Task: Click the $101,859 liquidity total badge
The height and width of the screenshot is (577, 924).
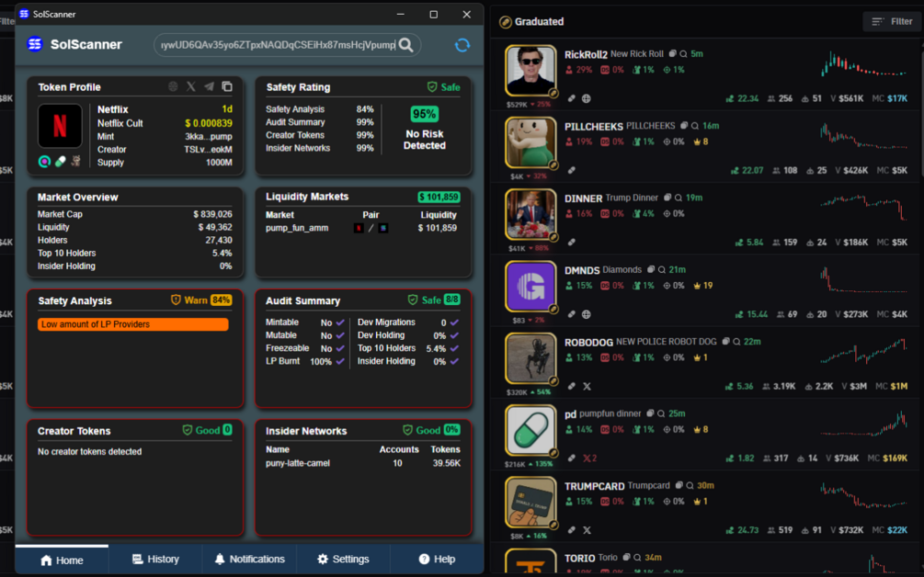Action: (x=439, y=197)
